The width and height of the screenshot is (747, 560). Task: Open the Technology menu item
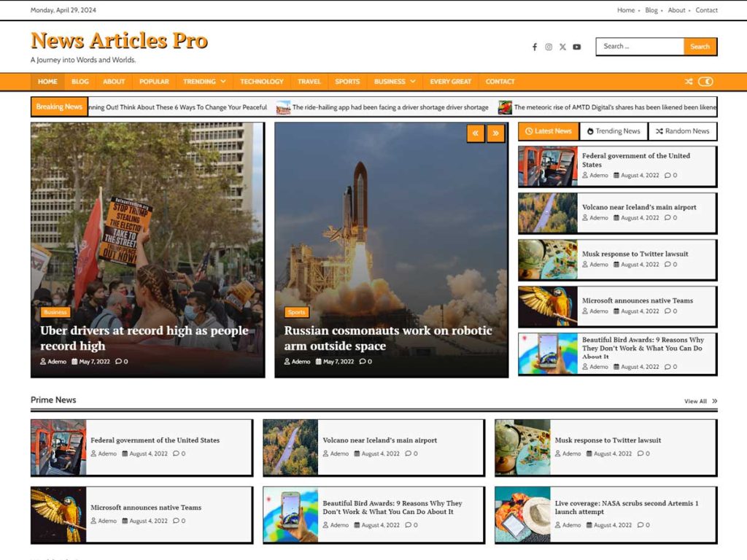(262, 82)
